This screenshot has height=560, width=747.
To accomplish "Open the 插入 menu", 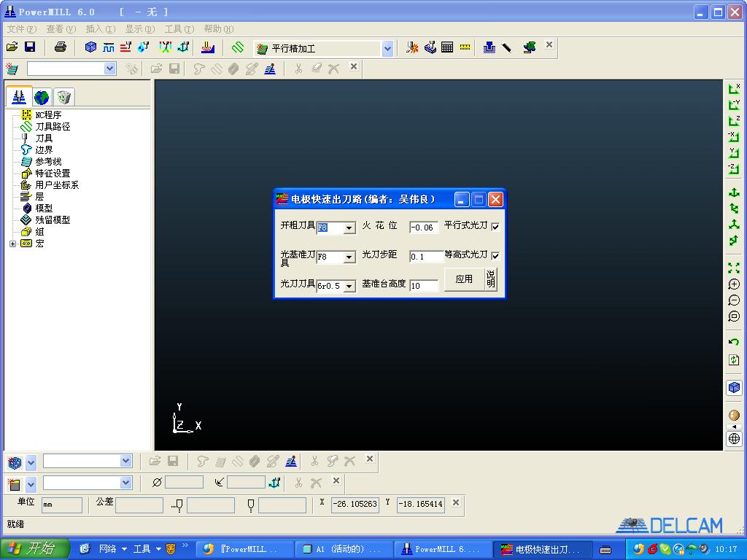I will (x=101, y=29).
